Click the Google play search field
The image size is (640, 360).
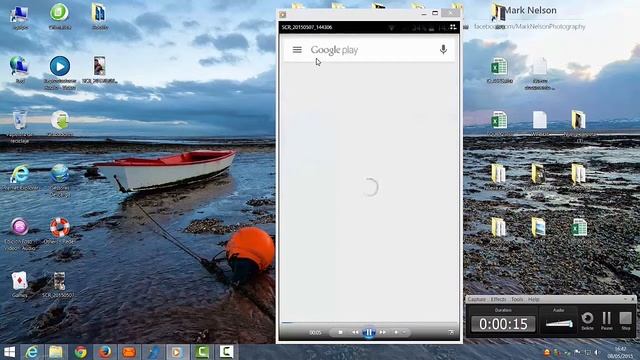point(369,50)
